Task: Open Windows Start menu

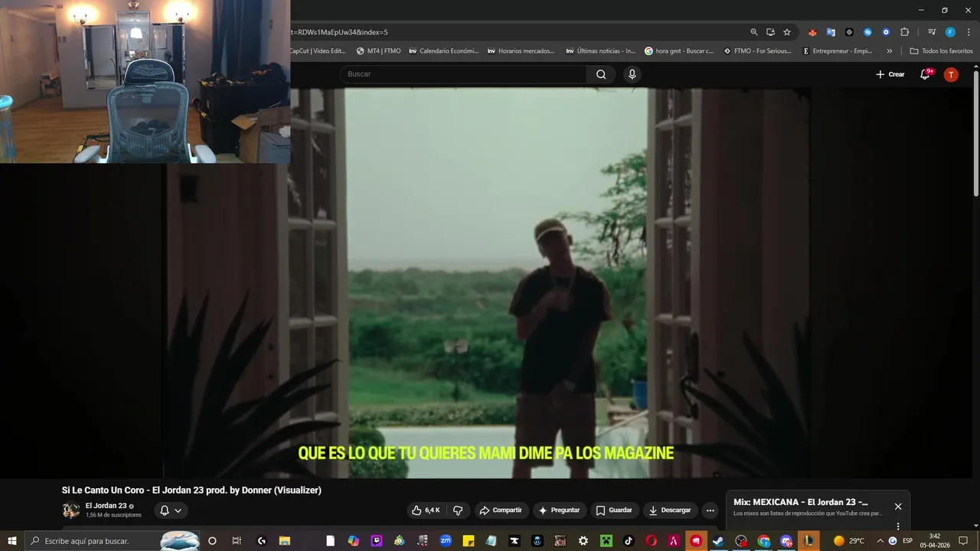Action: [12, 541]
